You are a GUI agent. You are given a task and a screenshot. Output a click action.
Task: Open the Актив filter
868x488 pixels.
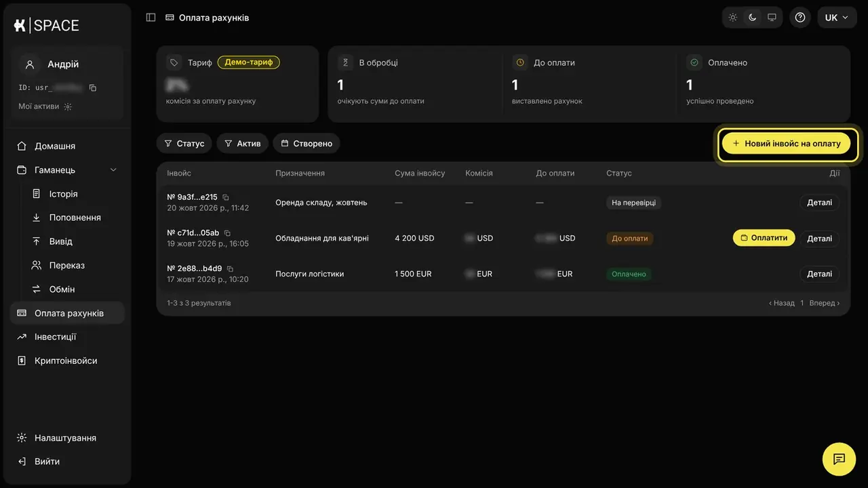click(243, 144)
